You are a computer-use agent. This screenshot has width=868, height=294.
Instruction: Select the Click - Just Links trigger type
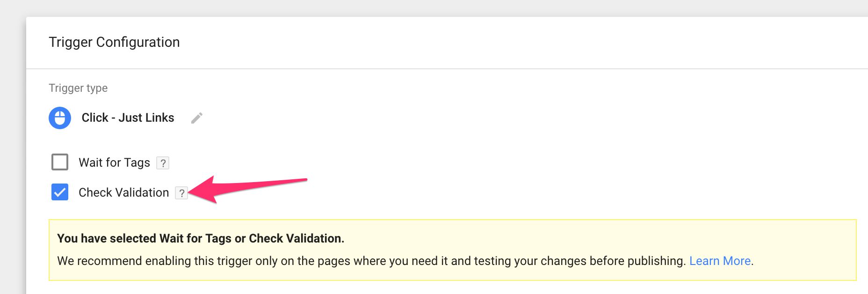click(128, 118)
